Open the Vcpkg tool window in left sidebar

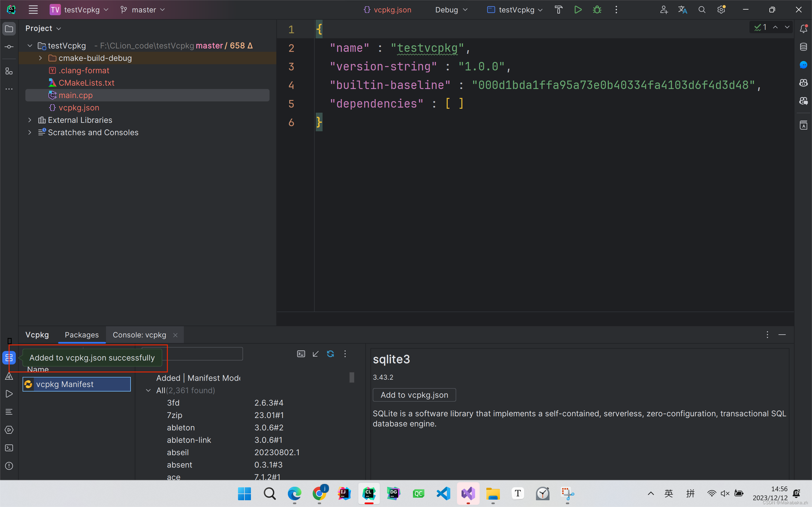9,357
